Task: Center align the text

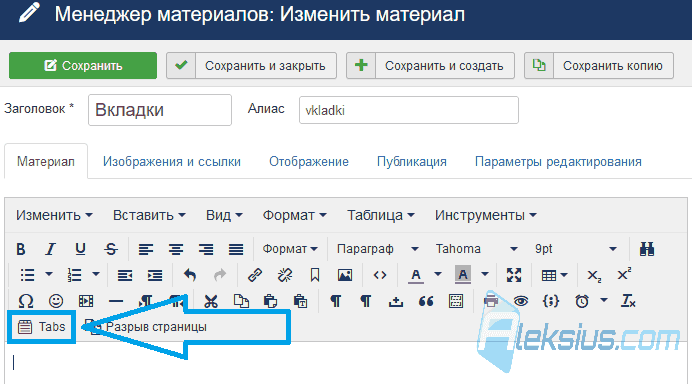Action: pyautogui.click(x=175, y=249)
